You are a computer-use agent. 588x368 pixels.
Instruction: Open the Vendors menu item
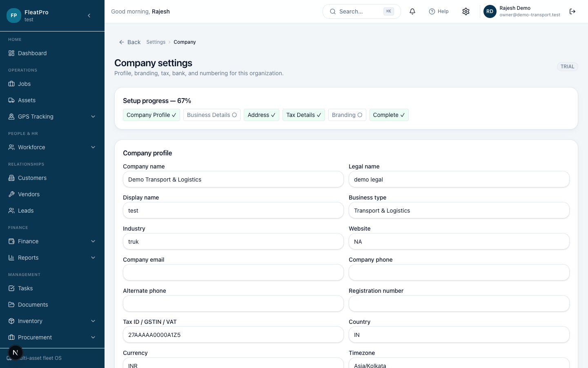52,194
